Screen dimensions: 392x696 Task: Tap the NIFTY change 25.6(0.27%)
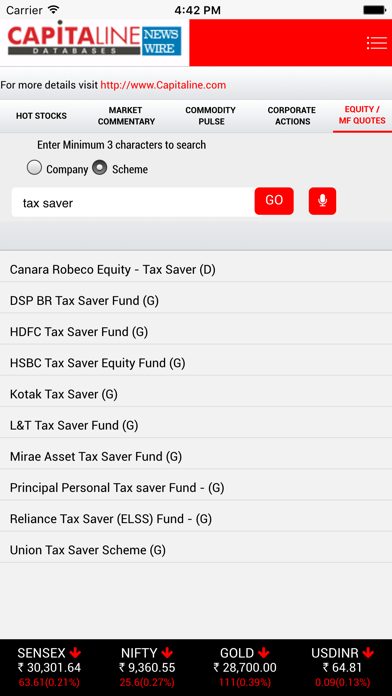tap(147, 682)
